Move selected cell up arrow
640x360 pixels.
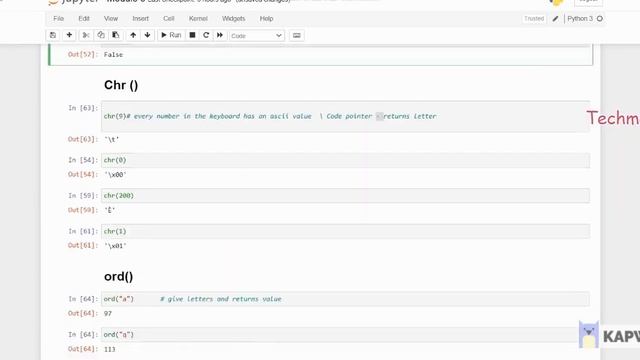click(x=133, y=35)
